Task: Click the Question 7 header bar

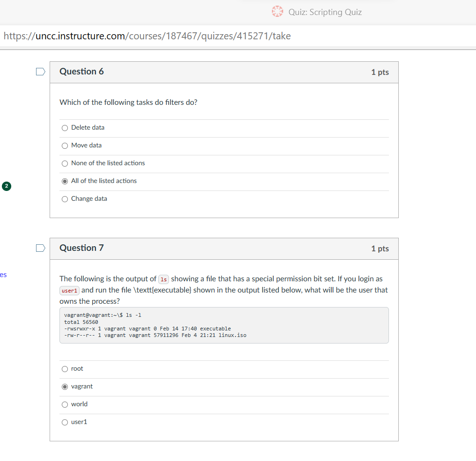Action: (x=224, y=249)
